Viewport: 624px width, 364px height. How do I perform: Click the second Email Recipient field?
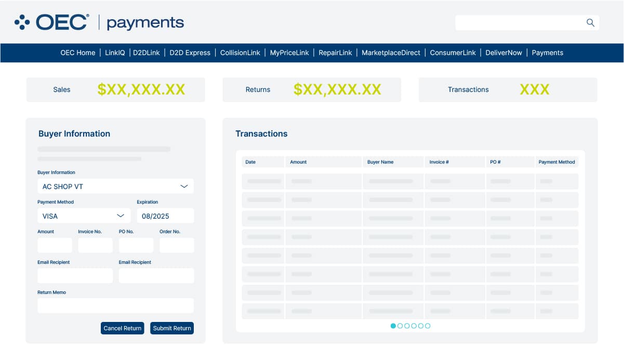156,276
